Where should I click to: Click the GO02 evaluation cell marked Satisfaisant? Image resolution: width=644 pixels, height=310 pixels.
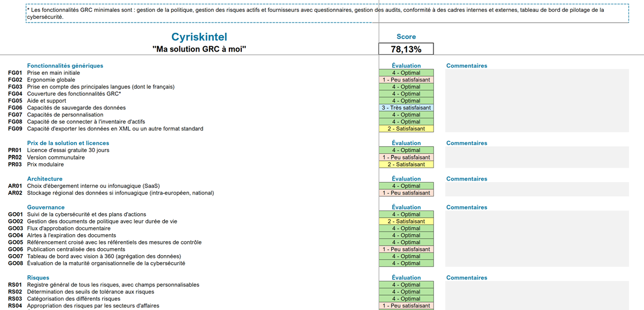406,221
